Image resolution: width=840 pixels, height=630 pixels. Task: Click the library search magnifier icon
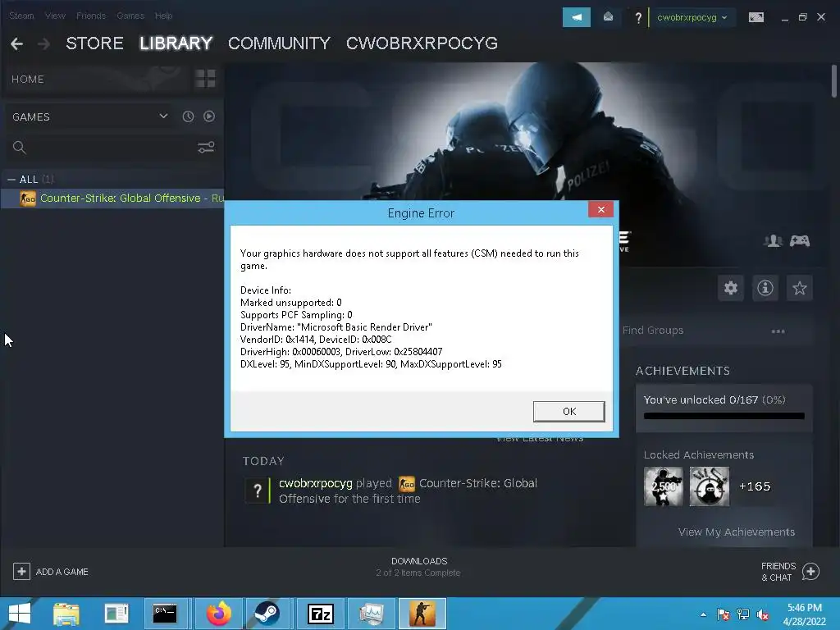point(20,148)
